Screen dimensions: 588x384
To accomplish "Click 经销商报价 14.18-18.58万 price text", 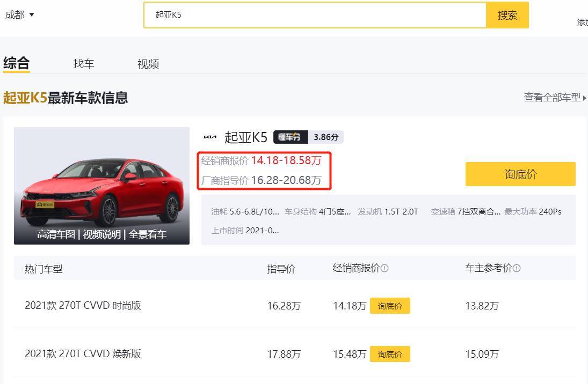I will coord(261,161).
